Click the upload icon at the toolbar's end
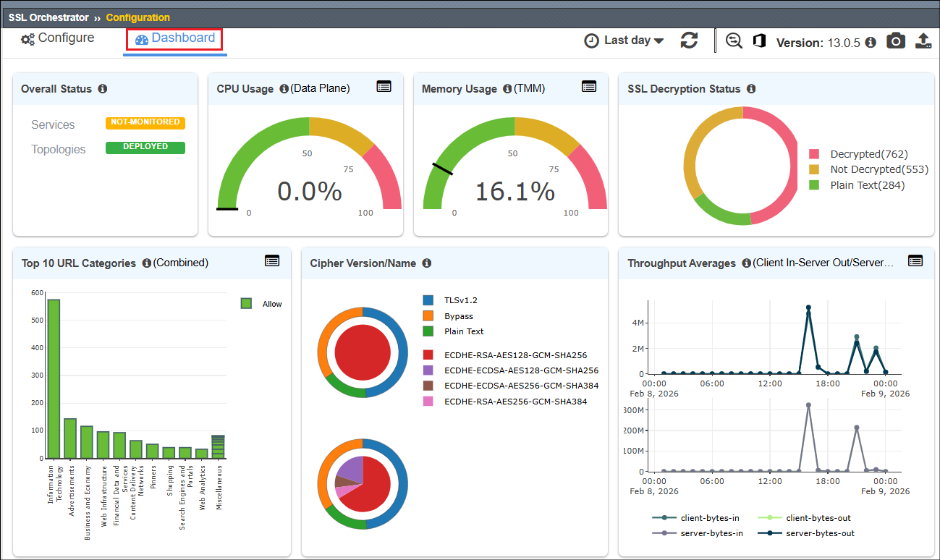The image size is (940, 560). 923,41
